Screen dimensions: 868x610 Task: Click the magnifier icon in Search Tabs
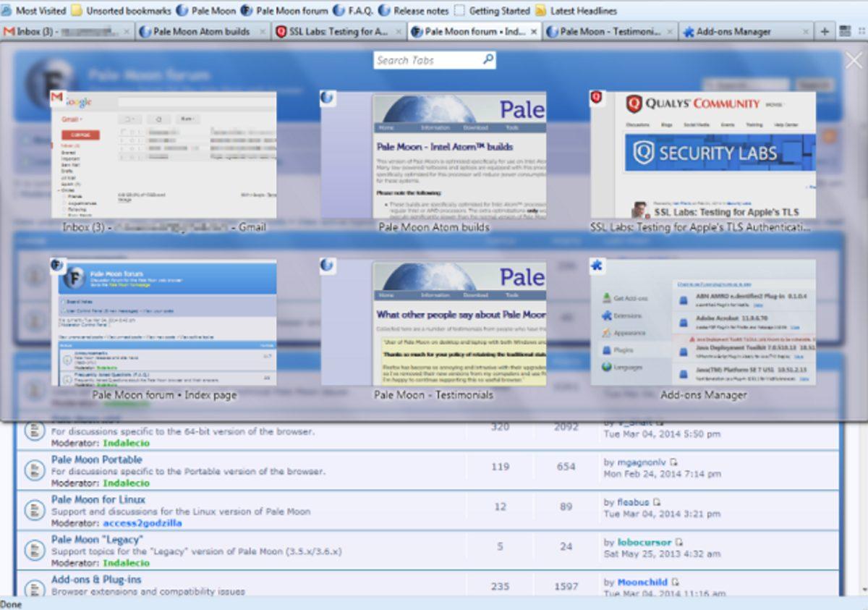[x=488, y=60]
